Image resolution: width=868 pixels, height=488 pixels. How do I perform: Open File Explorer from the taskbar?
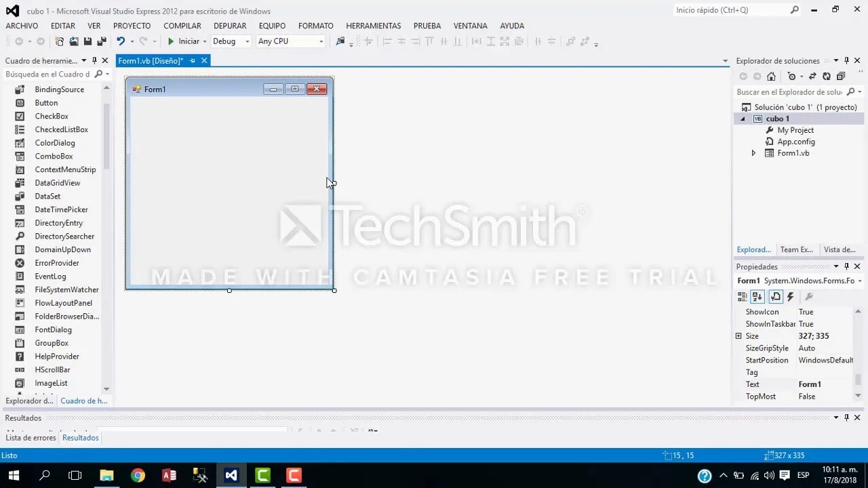tap(106, 475)
